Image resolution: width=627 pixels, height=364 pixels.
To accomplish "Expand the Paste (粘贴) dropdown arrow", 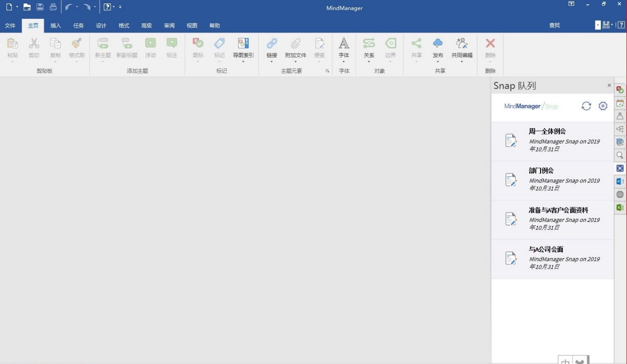I will click(12, 63).
